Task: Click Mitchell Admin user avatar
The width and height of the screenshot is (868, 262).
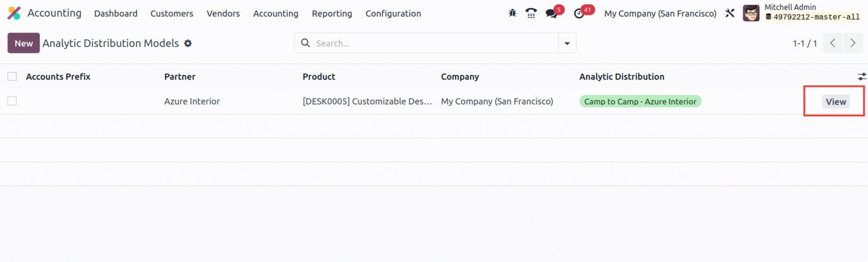Action: [751, 13]
